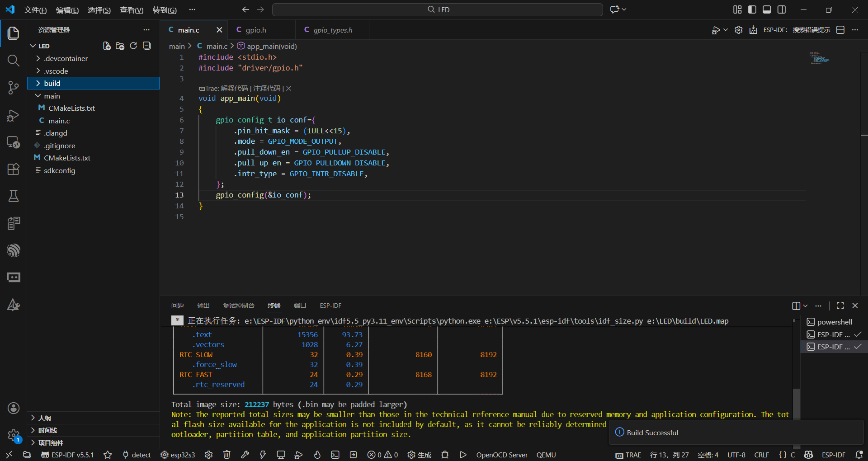This screenshot has width=868, height=461.
Task: Open editor gear icon in title toolbar
Action: [739, 30]
